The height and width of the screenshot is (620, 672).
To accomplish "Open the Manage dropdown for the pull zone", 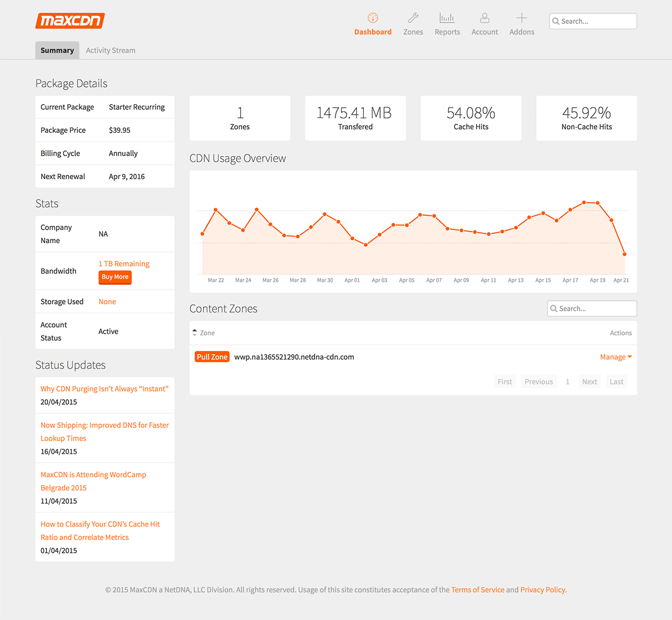I will coord(616,357).
